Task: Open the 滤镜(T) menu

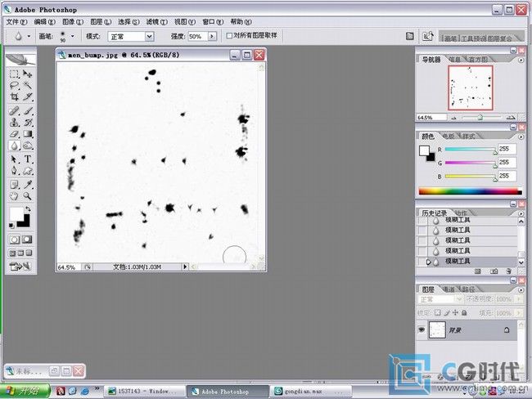Action: [157, 22]
